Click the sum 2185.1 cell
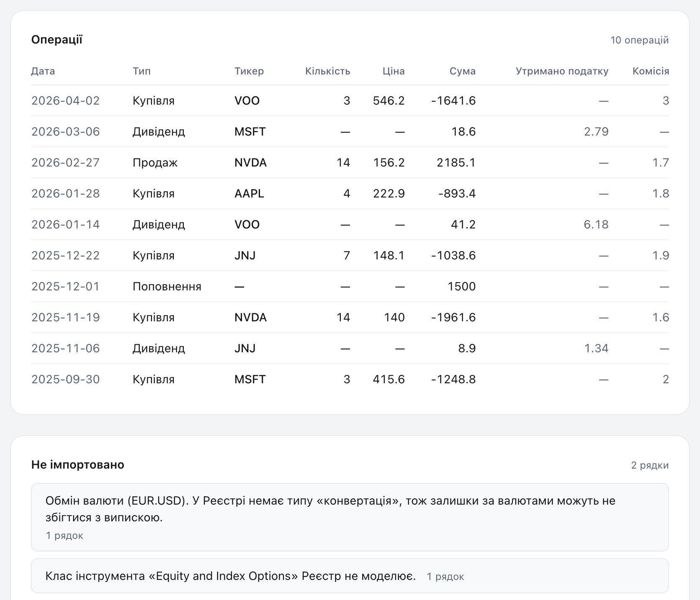 456,163
